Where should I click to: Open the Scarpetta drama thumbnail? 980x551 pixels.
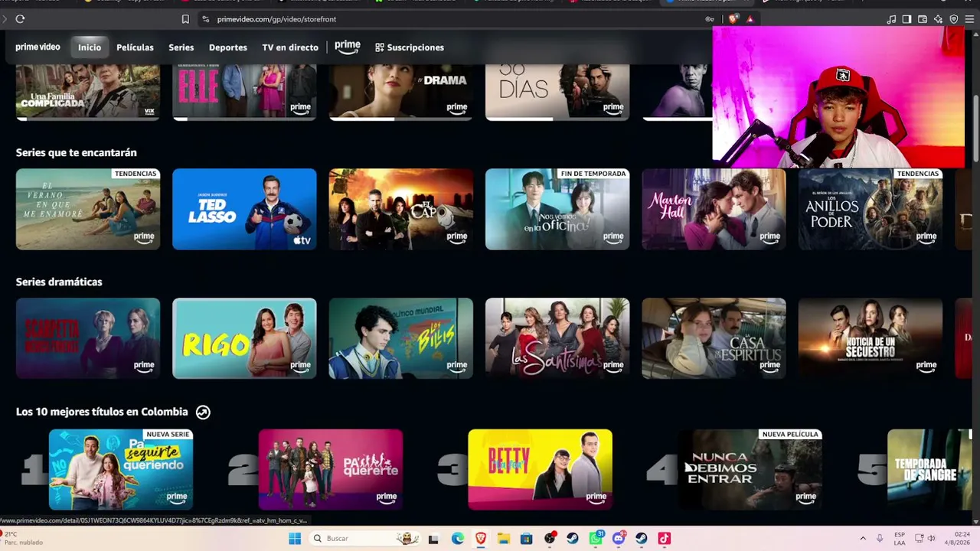click(x=88, y=338)
